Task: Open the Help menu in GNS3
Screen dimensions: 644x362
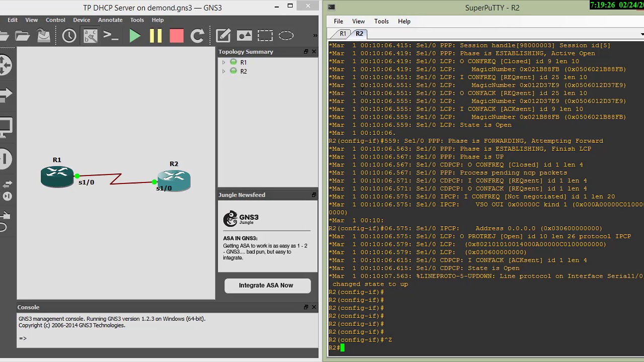Action: (x=157, y=20)
